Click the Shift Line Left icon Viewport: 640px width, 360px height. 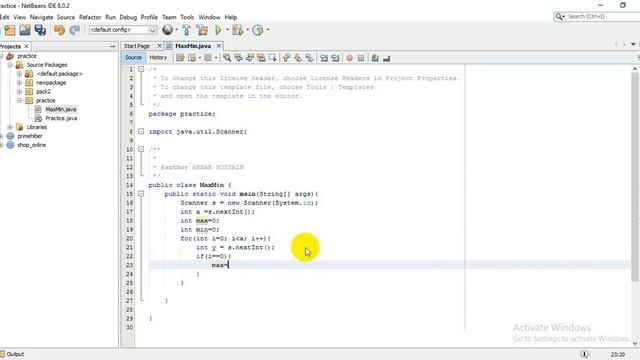point(324,58)
